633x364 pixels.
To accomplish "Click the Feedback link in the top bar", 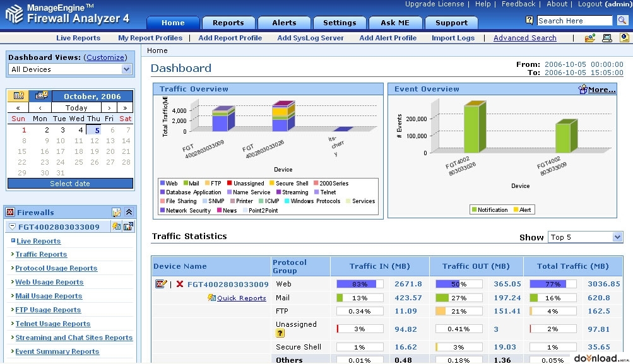I will (x=518, y=4).
